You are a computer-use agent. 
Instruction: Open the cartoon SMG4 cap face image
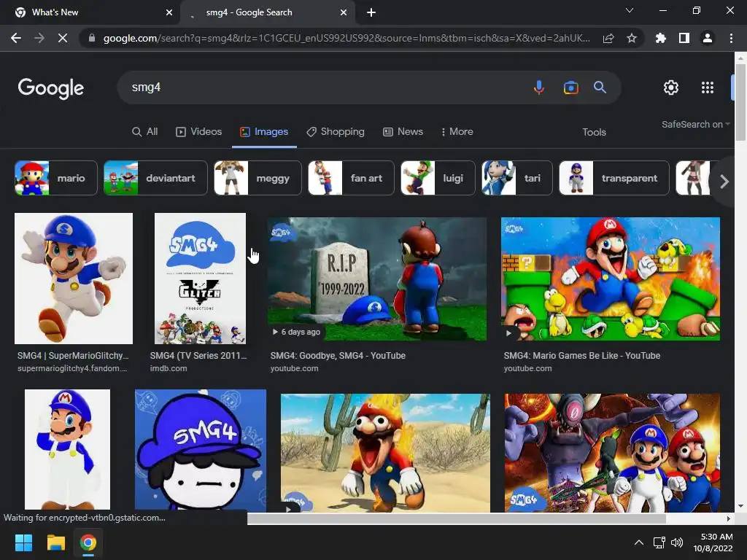201,451
